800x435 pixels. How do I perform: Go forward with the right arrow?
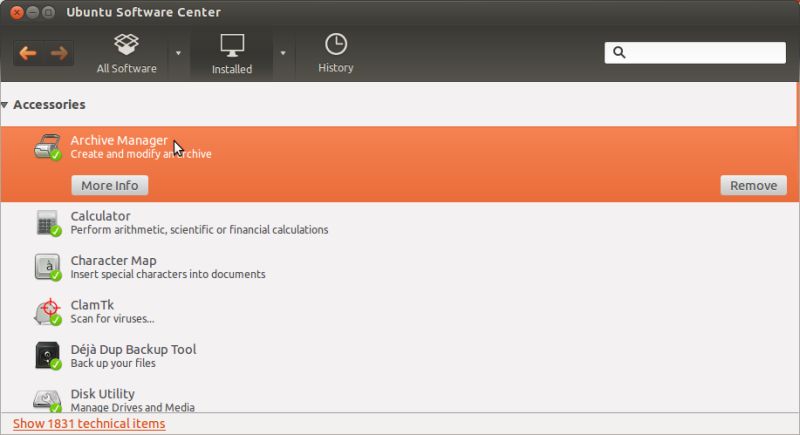point(59,53)
